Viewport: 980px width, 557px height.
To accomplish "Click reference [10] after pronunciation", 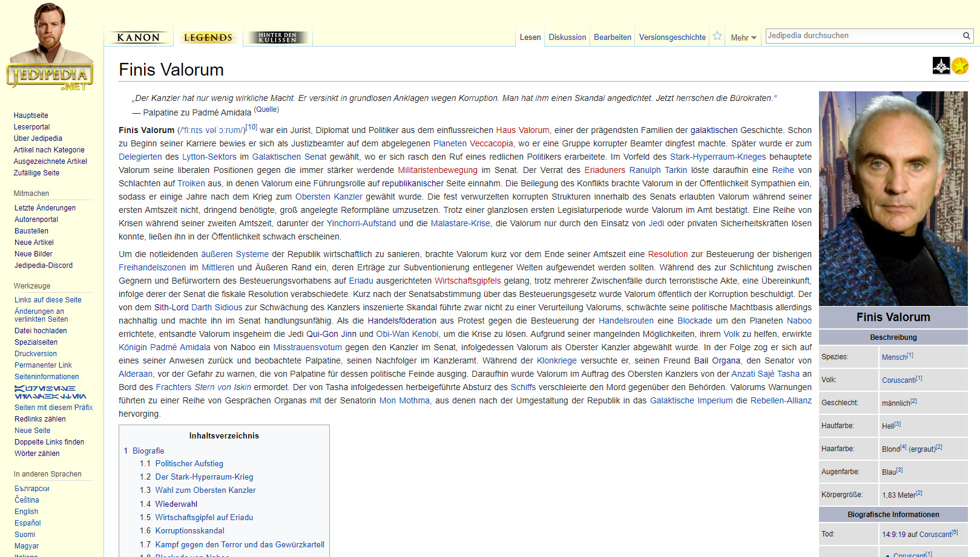I will click(x=251, y=127).
